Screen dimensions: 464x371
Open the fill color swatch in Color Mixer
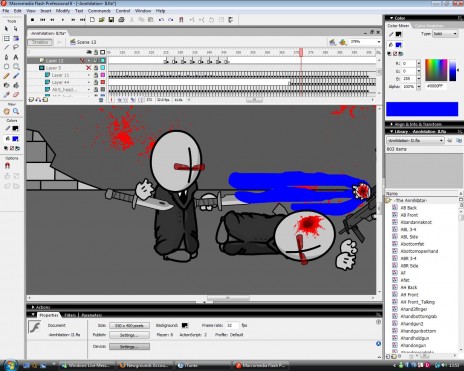[x=398, y=45]
